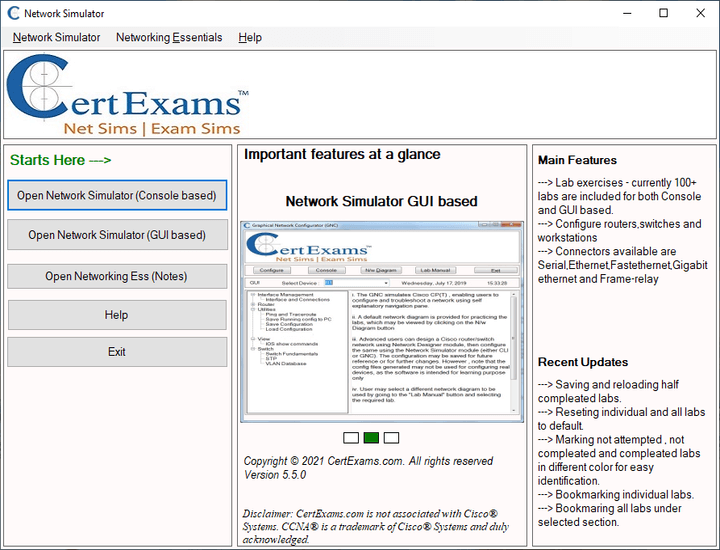The width and height of the screenshot is (720, 550).
Task: Click the 'Recent Updates' heading
Action: [583, 362]
